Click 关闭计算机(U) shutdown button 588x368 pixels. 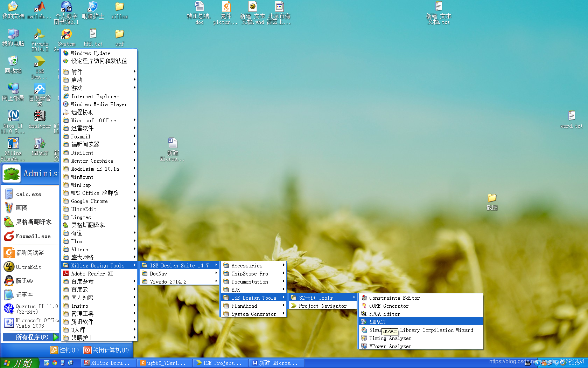(x=106, y=350)
